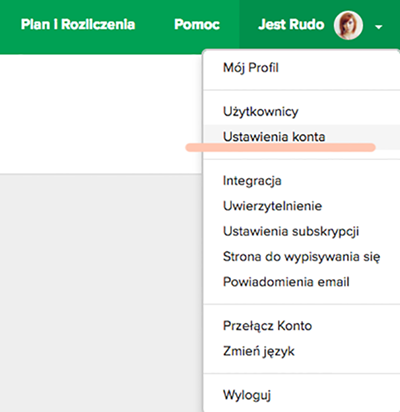Open Ustawienia subskrypcji
Viewport: 400px width, 412px height.
coord(291,231)
